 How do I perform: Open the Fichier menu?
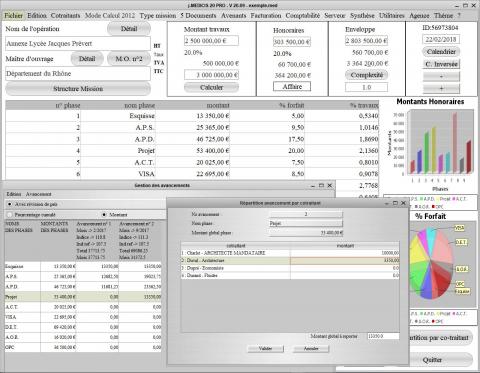pyautogui.click(x=14, y=16)
